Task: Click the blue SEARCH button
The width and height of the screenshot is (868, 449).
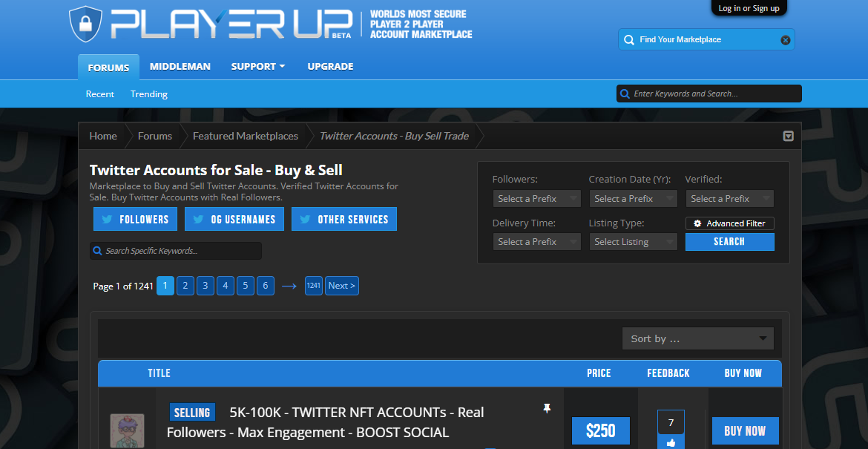Action: [x=729, y=242]
